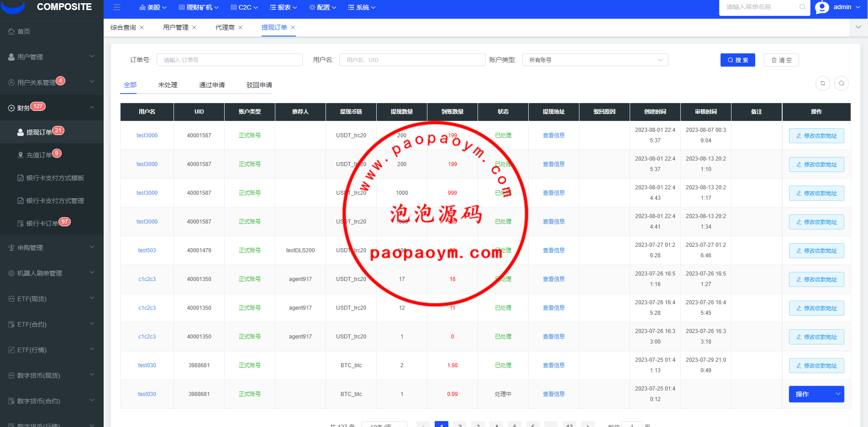Open the test503 username link
The image size is (868, 427).
pyautogui.click(x=147, y=250)
